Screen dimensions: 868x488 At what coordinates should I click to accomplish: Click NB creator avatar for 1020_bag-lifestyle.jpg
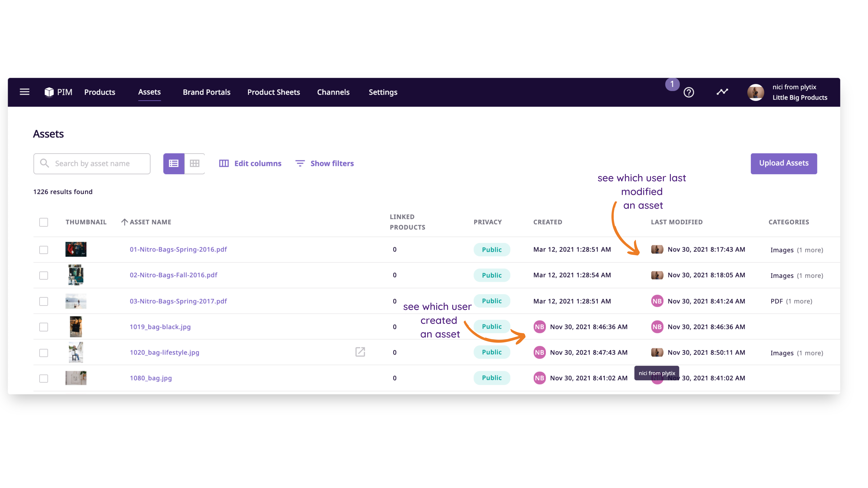pyautogui.click(x=539, y=352)
